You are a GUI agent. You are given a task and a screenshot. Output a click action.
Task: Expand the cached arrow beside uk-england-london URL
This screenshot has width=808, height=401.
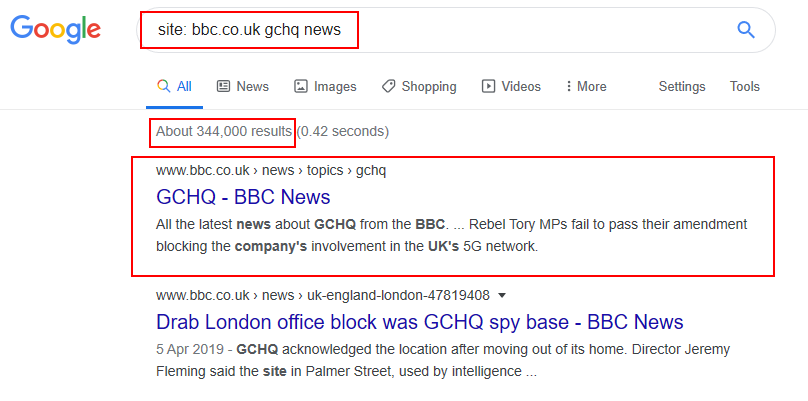tap(502, 296)
